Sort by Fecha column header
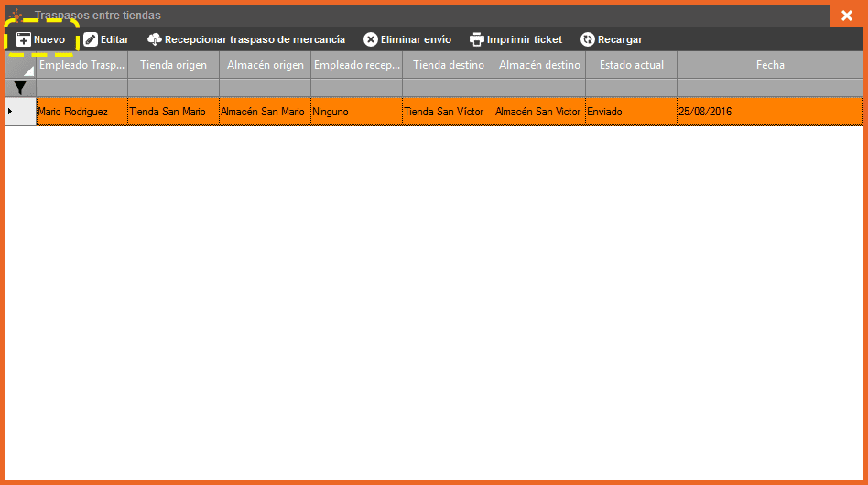Viewport: 868px width, 485px height. point(769,65)
